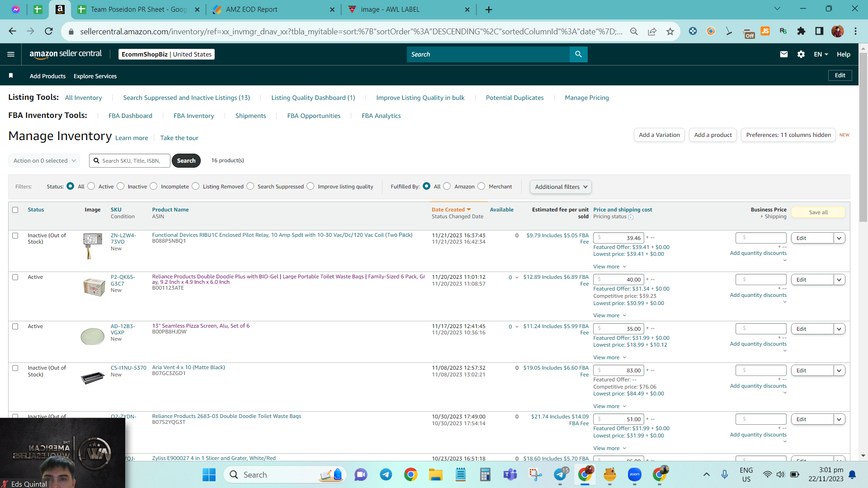Open the Chrome three-dot menu
This screenshot has width=868, height=488.
(x=855, y=31)
